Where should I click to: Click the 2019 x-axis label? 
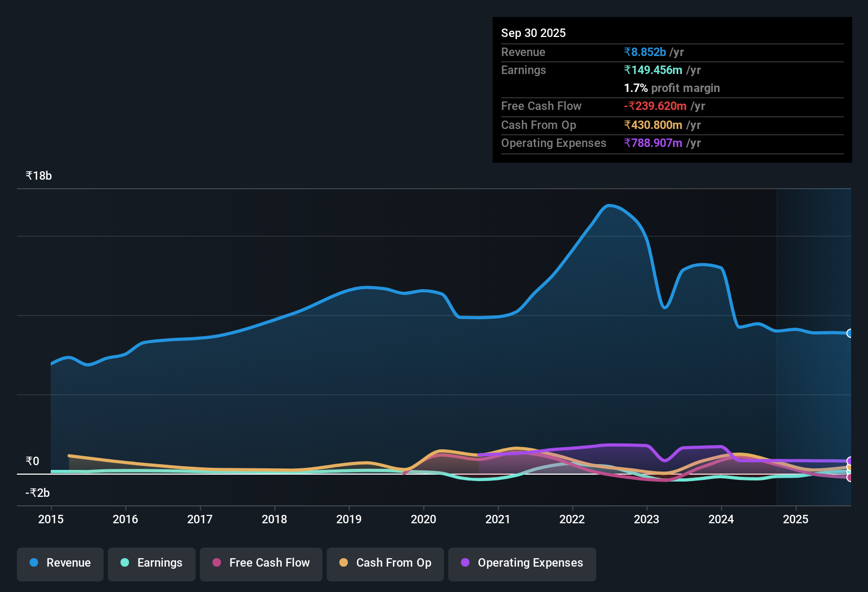click(349, 519)
